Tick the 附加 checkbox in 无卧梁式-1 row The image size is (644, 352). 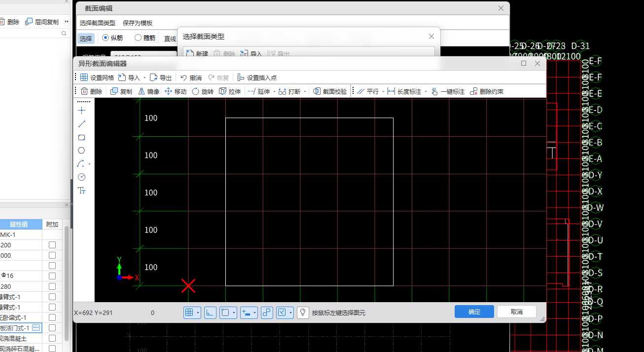[52, 317]
